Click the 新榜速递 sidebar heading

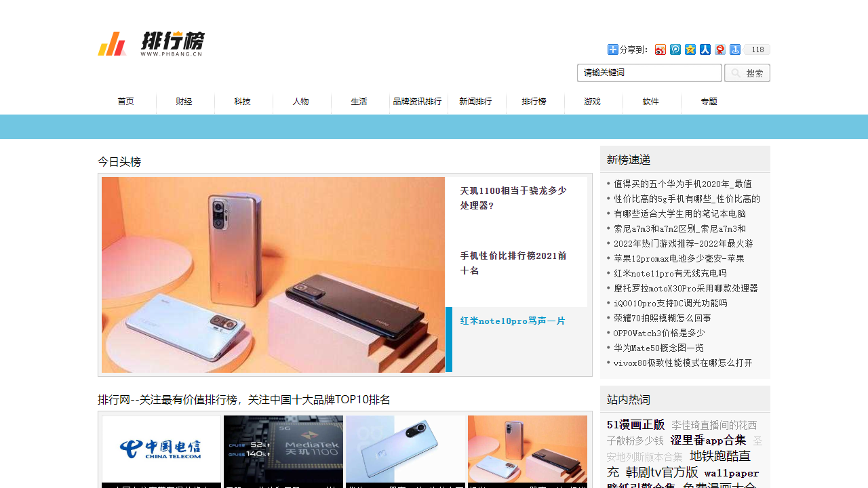point(629,159)
